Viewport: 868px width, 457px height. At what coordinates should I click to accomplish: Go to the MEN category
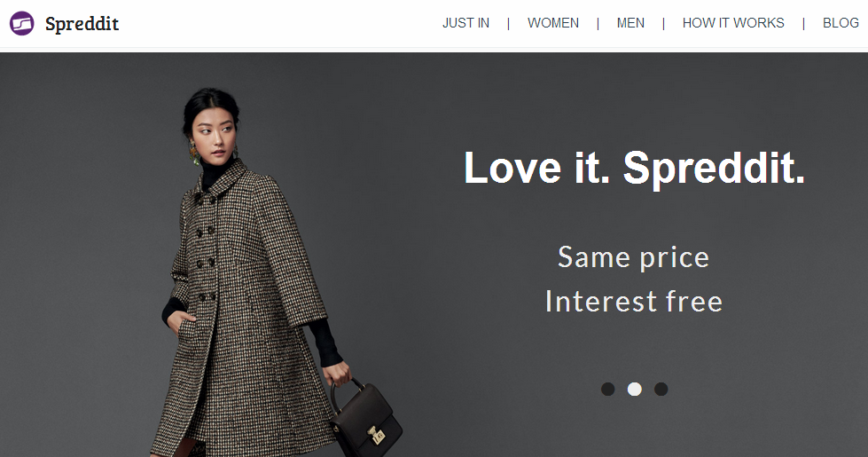630,23
